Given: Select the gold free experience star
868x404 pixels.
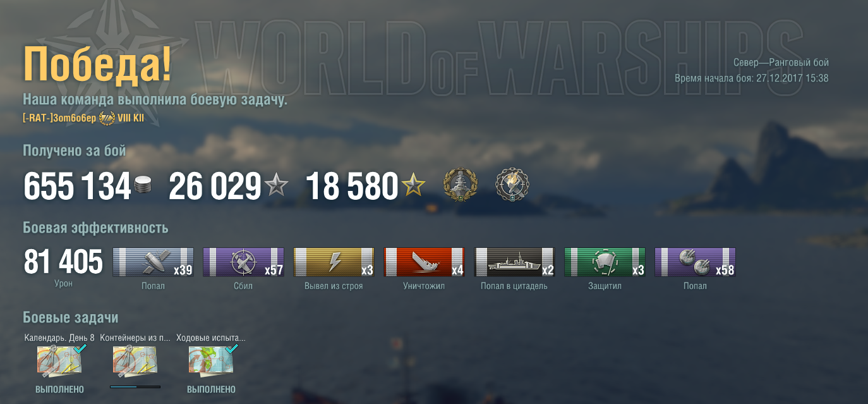Looking at the screenshot, I should (x=414, y=186).
